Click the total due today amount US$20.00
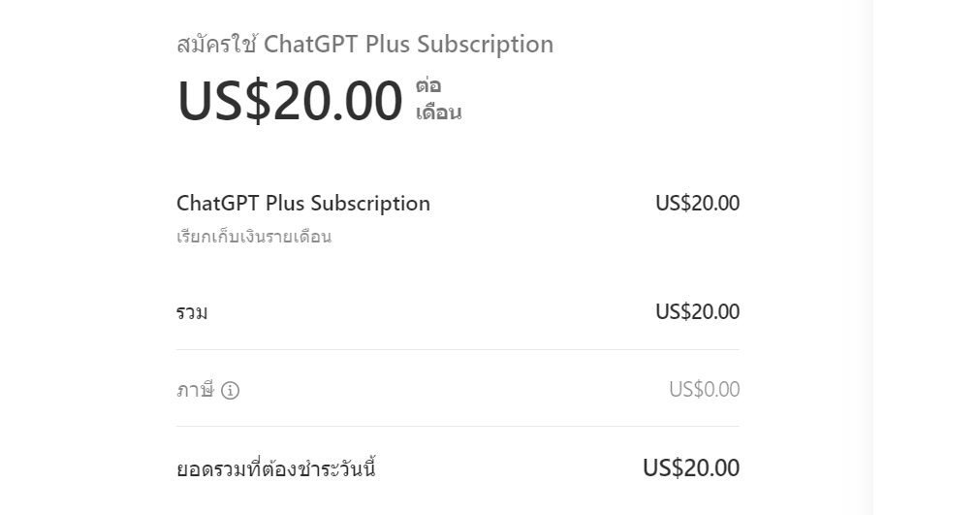980x515 pixels. [691, 467]
